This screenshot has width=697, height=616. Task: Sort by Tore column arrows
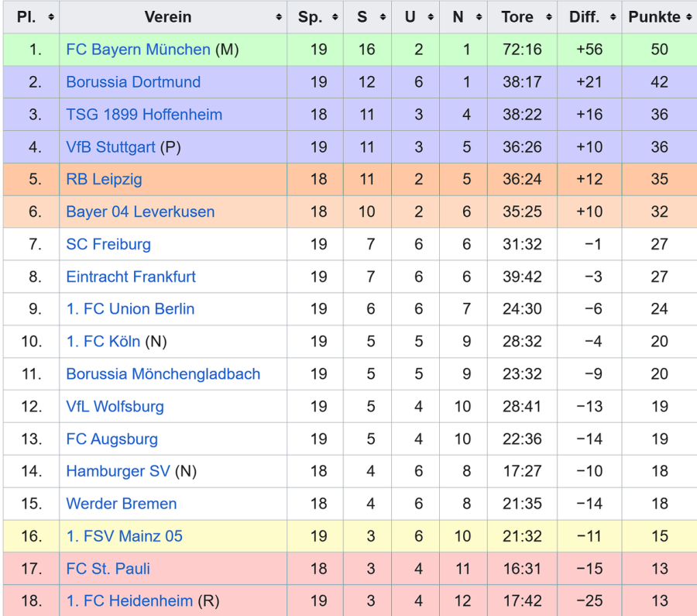point(548,17)
